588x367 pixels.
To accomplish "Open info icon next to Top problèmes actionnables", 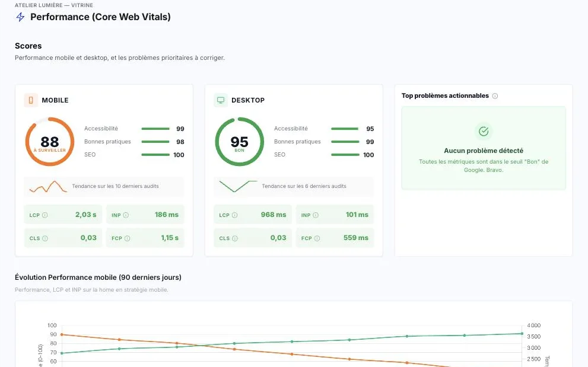I will (495, 96).
